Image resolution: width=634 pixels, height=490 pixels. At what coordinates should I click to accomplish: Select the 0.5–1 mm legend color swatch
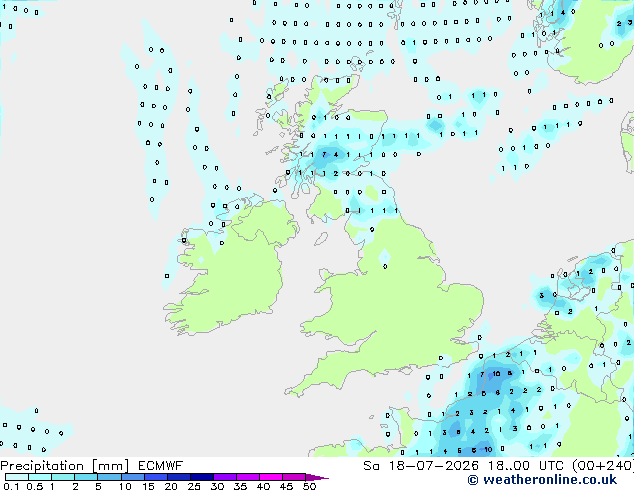tap(40, 477)
